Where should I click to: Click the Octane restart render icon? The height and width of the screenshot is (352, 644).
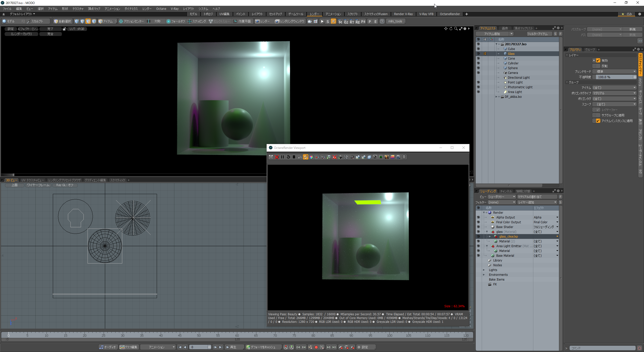pyautogui.click(x=288, y=157)
